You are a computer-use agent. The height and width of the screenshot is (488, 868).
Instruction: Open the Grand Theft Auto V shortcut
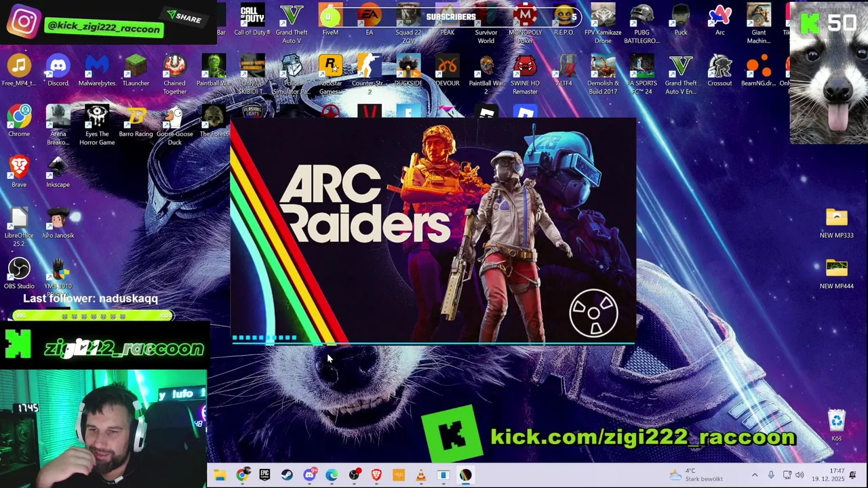tap(292, 24)
